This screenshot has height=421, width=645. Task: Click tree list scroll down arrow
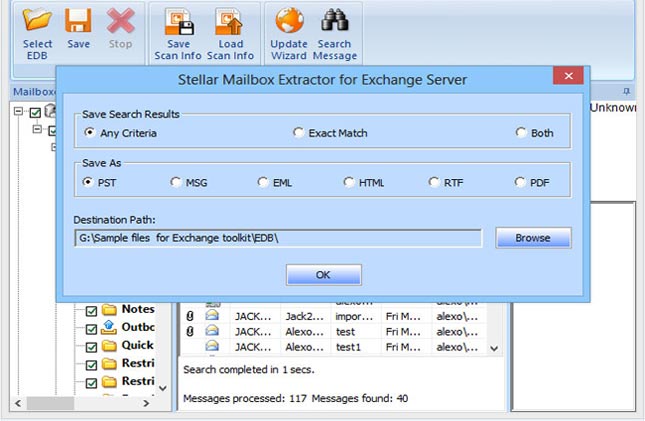point(163,388)
